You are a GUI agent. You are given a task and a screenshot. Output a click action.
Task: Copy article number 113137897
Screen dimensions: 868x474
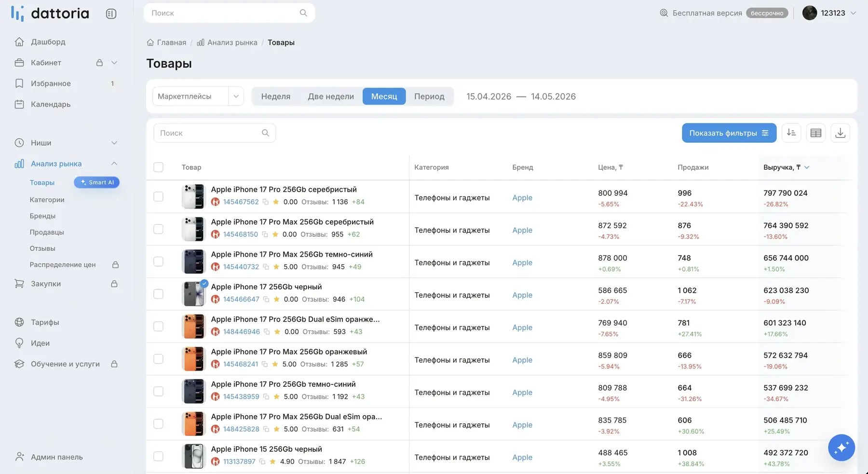(262, 461)
